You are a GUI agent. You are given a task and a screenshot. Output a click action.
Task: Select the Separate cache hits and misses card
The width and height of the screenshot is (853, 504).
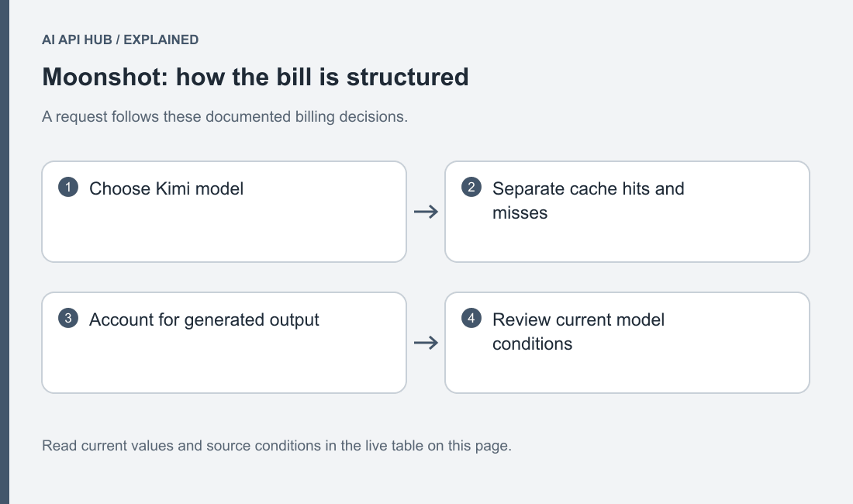(x=627, y=212)
